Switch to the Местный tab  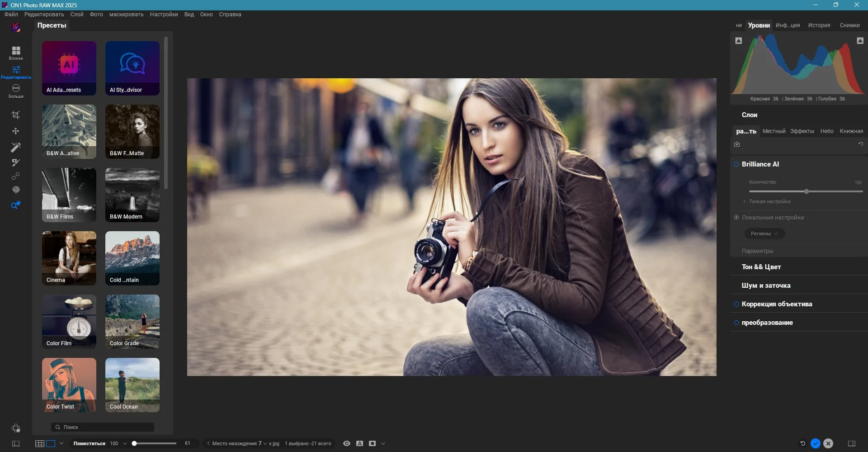[x=774, y=131]
